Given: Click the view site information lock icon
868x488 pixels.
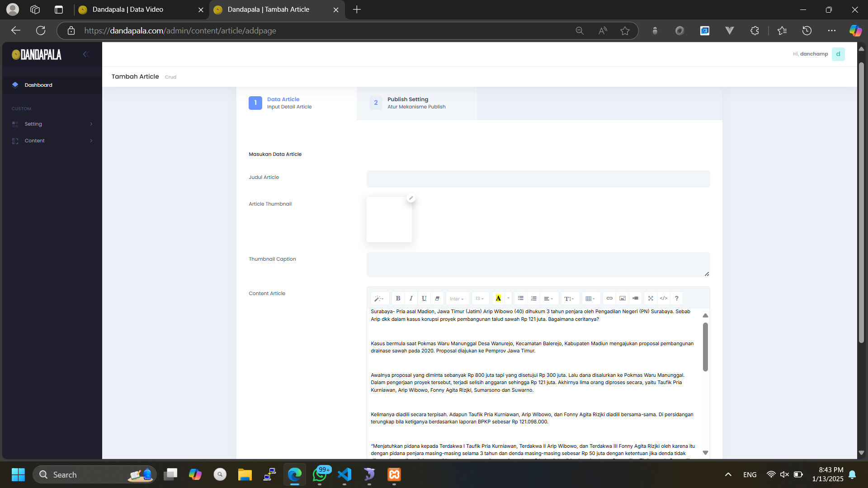Looking at the screenshot, I should coord(71,31).
